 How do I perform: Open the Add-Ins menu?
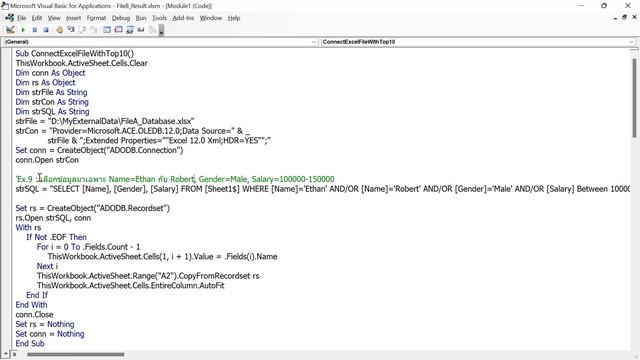coord(183,18)
